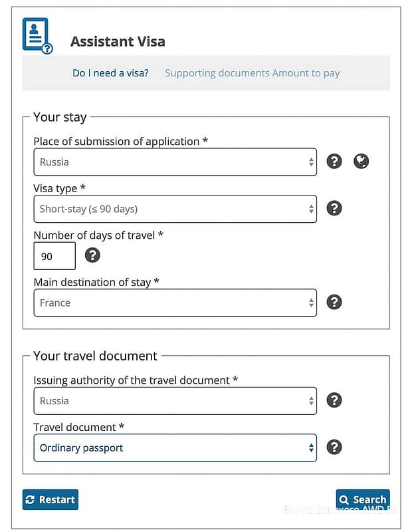Focus the Number of days of travel field
406x532 pixels.
(54, 256)
